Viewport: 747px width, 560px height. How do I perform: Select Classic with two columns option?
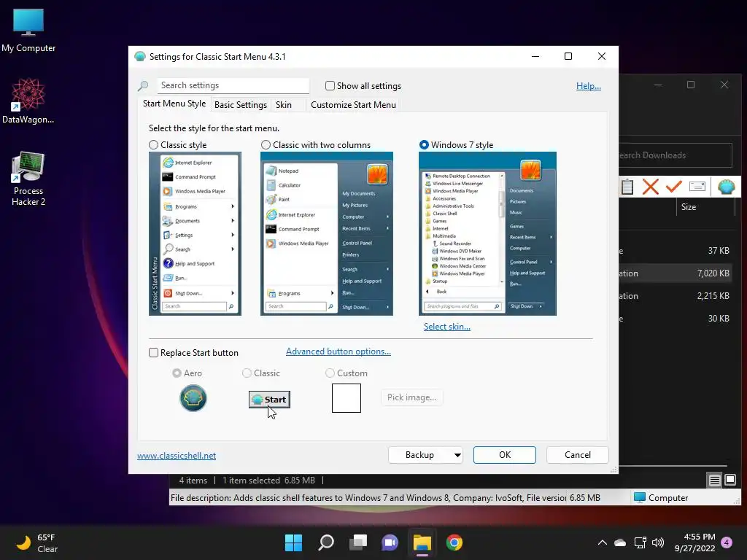coord(266,145)
